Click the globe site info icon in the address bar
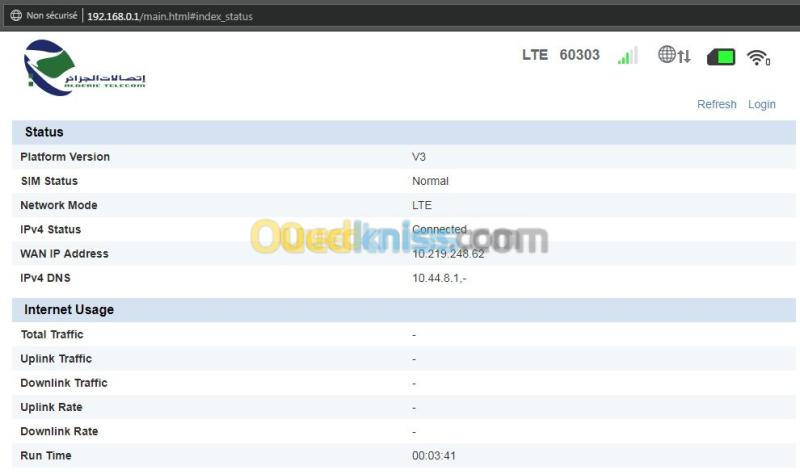The height and width of the screenshot is (474, 800). coord(16,16)
